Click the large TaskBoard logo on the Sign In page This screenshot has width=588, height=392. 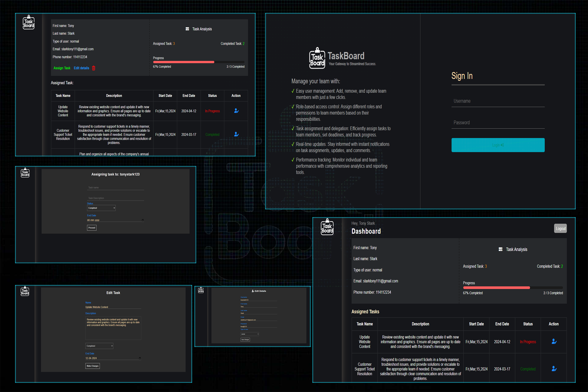point(317,58)
